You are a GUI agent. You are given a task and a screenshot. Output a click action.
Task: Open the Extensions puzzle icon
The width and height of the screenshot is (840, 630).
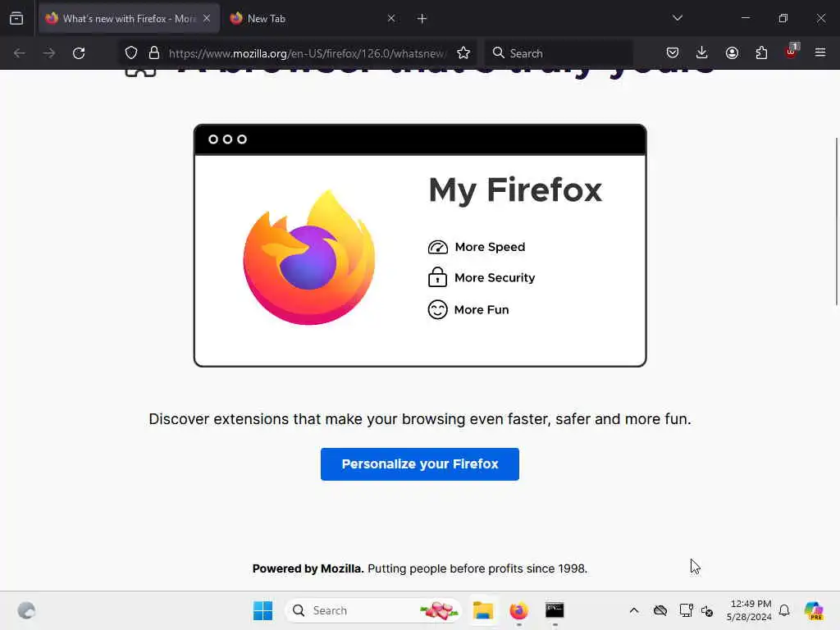761,52
